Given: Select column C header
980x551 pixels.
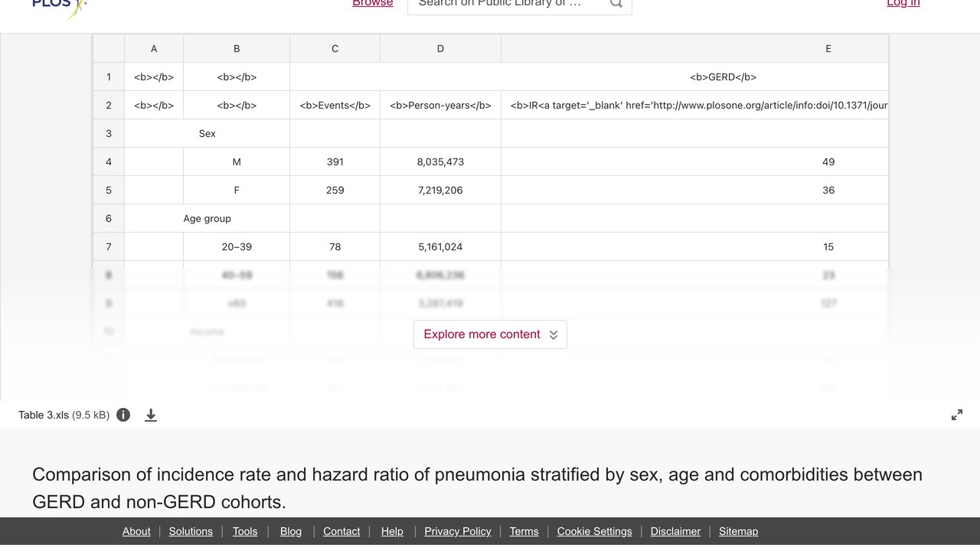Looking at the screenshot, I should 335,48.
